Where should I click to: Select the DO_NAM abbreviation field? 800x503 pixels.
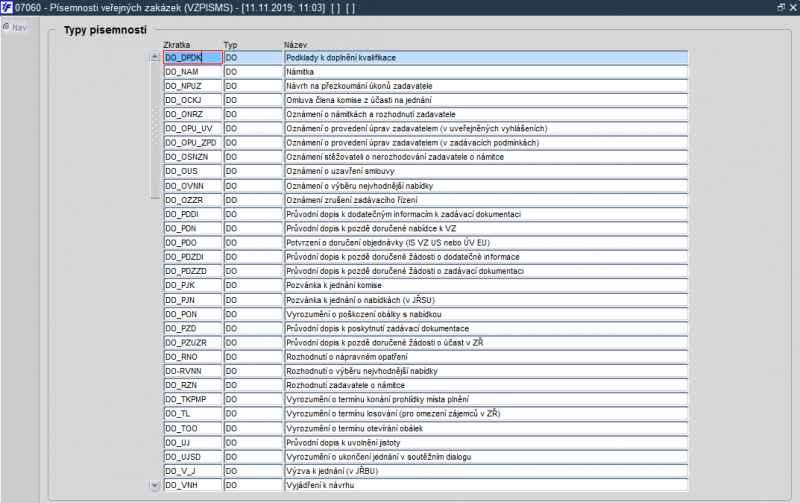(193, 72)
